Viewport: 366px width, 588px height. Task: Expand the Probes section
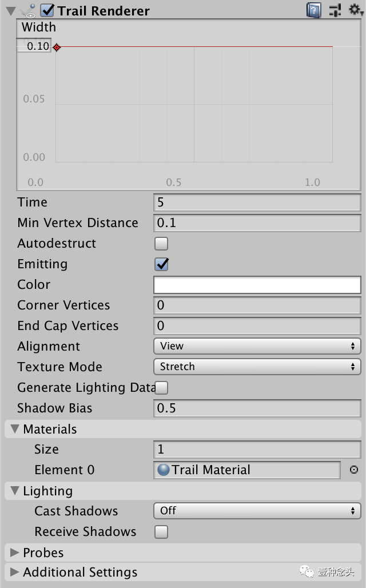(x=14, y=553)
